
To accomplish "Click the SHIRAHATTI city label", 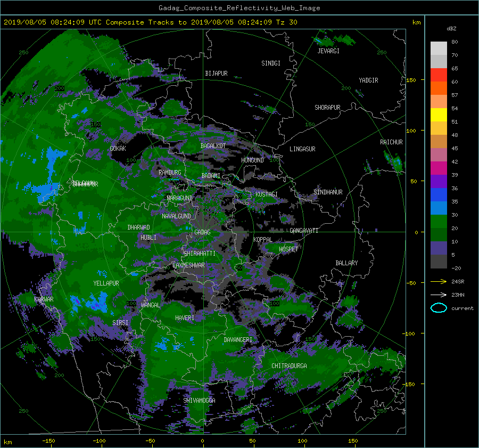I will (x=200, y=254).
